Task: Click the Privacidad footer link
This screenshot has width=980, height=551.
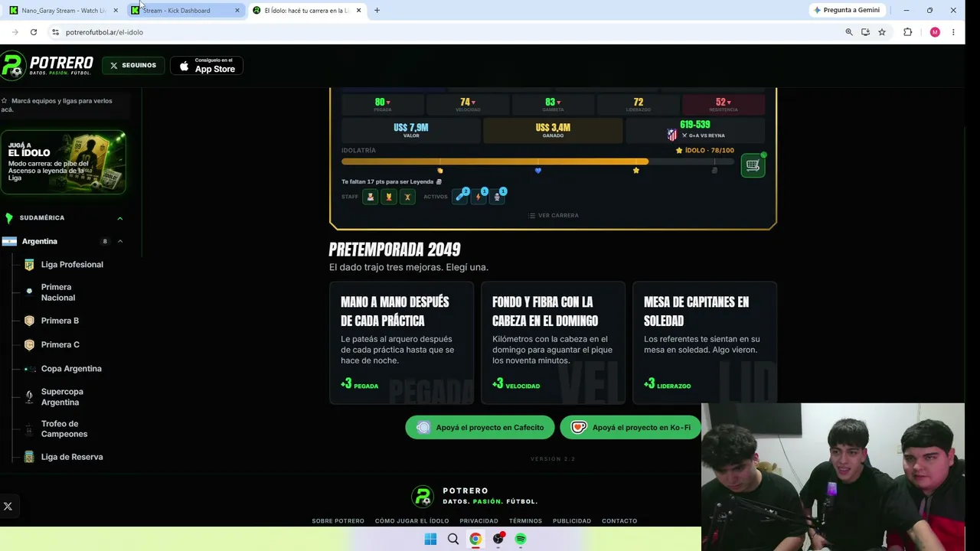Action: 479,521
